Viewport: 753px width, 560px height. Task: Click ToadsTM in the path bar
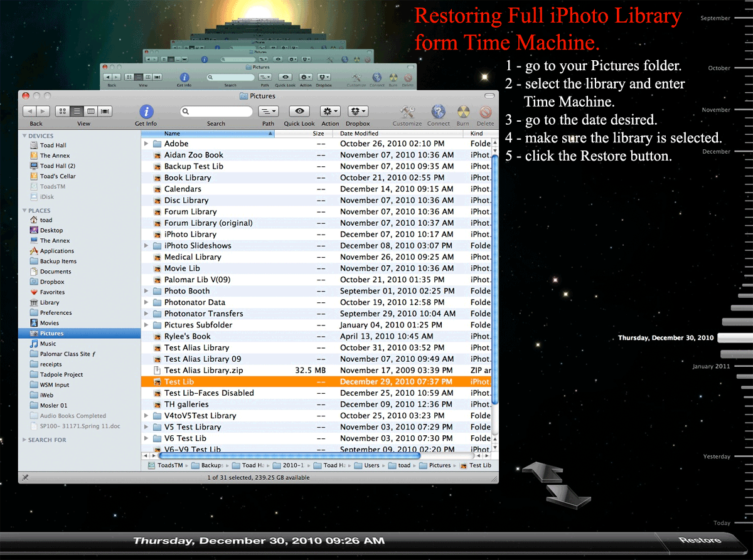(x=166, y=465)
